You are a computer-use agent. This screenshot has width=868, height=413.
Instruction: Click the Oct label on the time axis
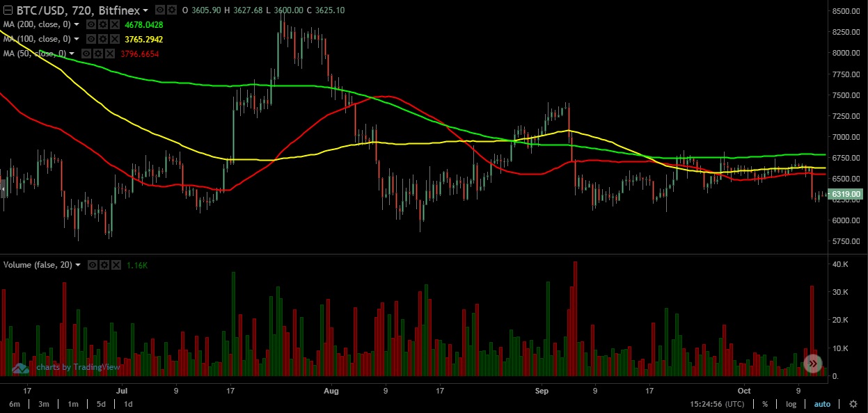[745, 391]
